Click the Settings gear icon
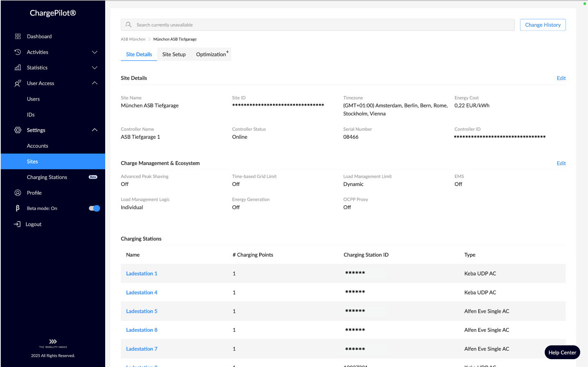 pos(18,130)
